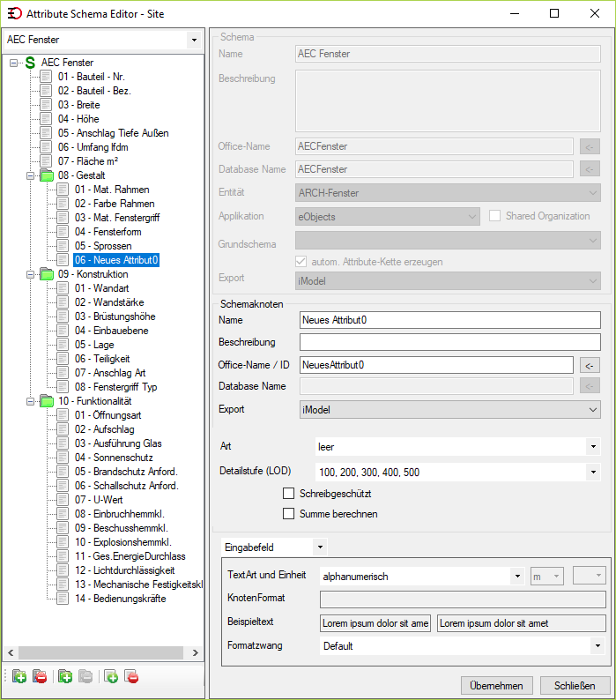Image resolution: width=616 pixels, height=700 pixels.
Task: Click the green folder icon of 08 - Gestalt
Action: [47, 175]
